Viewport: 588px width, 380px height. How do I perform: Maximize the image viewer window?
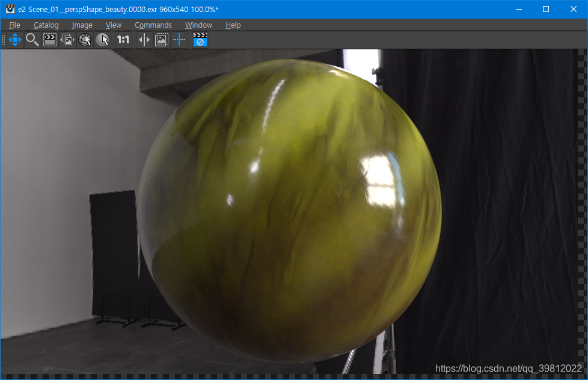click(x=546, y=9)
